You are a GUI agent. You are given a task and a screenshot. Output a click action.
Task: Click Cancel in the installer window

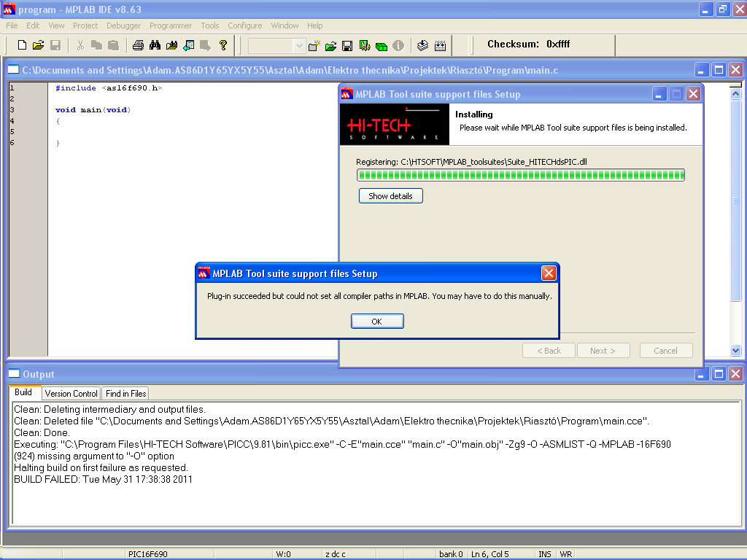tap(665, 351)
